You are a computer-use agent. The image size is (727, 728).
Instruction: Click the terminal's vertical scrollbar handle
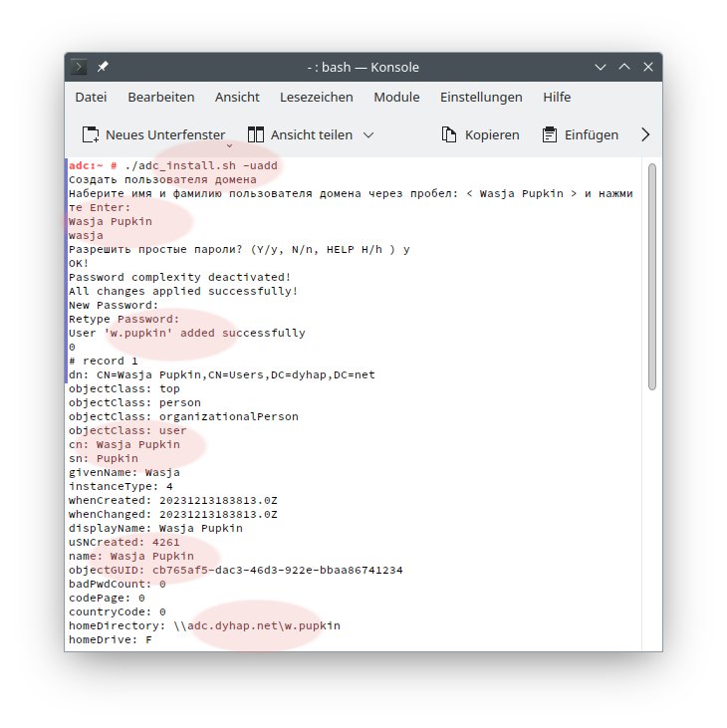(x=652, y=279)
